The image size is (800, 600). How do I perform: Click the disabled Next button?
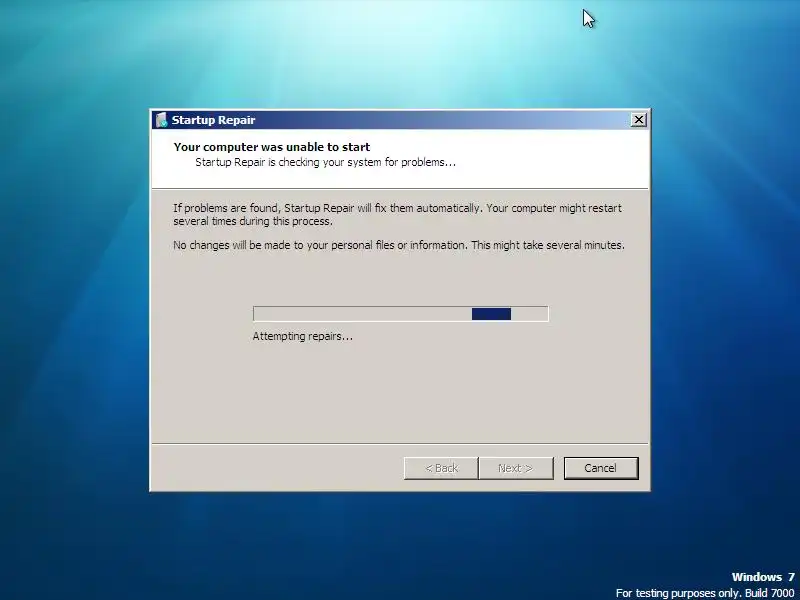[x=516, y=468]
